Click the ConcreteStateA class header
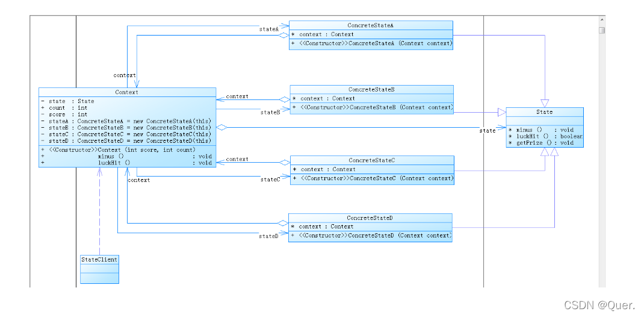This screenshot has height=317, width=644. coord(371,25)
